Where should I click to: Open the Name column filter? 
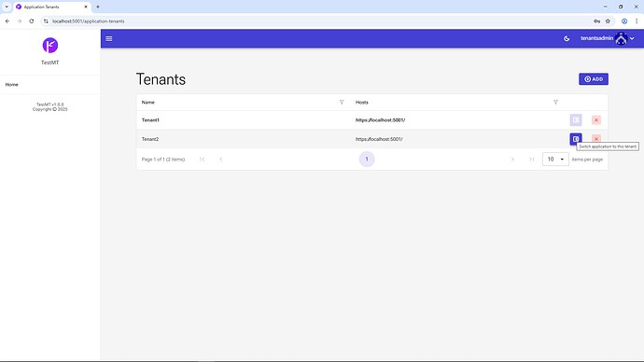click(x=342, y=103)
